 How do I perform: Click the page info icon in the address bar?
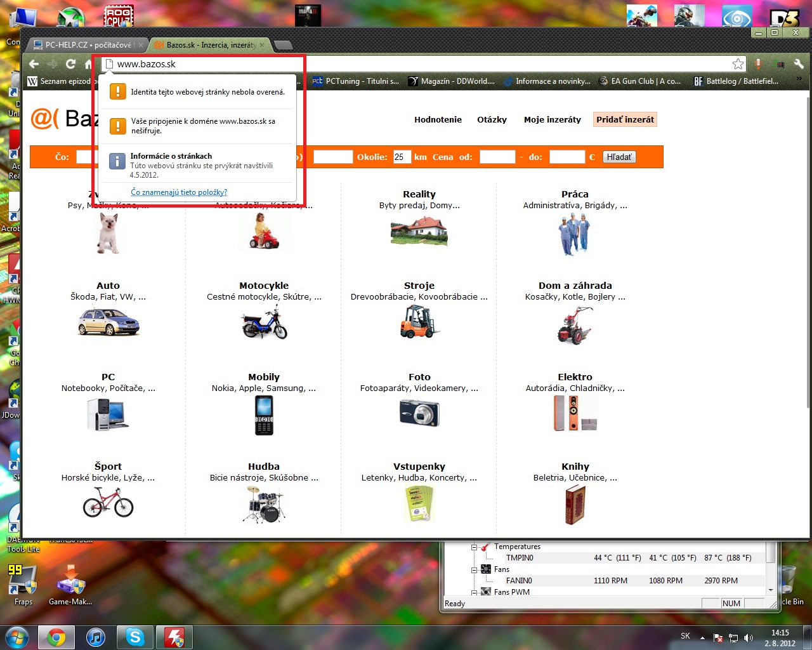(x=109, y=64)
